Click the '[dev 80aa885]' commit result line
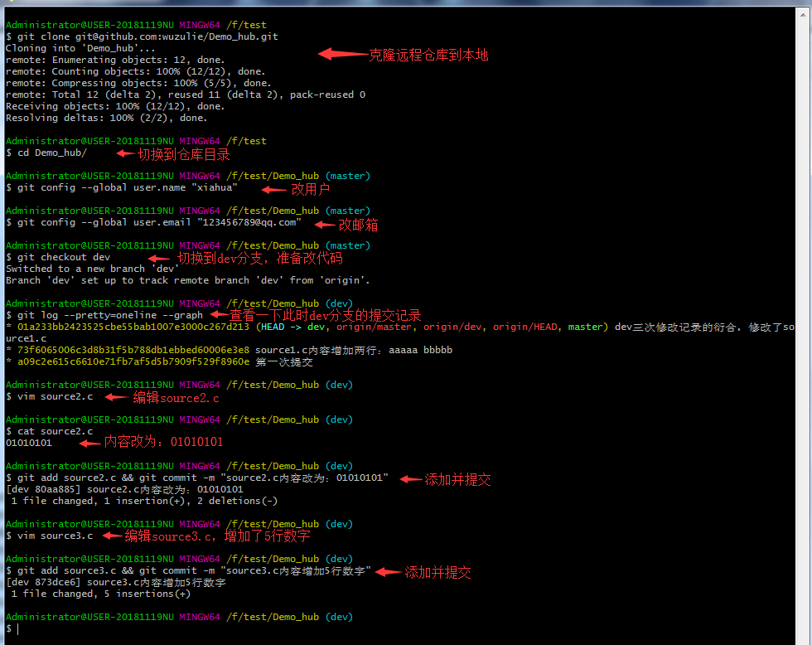Viewport: 812px width, 645px height. 124,489
